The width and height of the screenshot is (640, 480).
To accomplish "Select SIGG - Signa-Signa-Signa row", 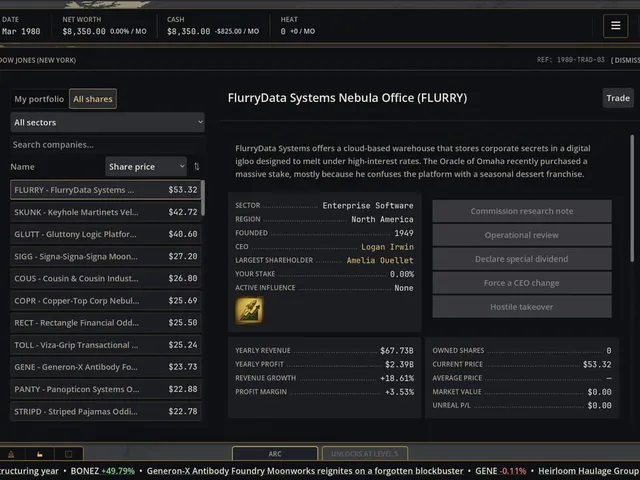I will click(106, 256).
